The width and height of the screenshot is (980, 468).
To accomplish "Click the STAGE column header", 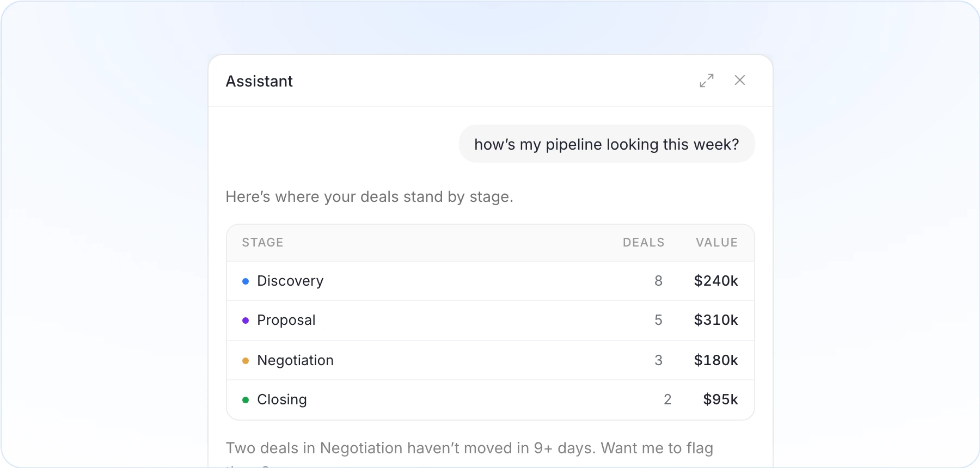I will pyautogui.click(x=262, y=243).
